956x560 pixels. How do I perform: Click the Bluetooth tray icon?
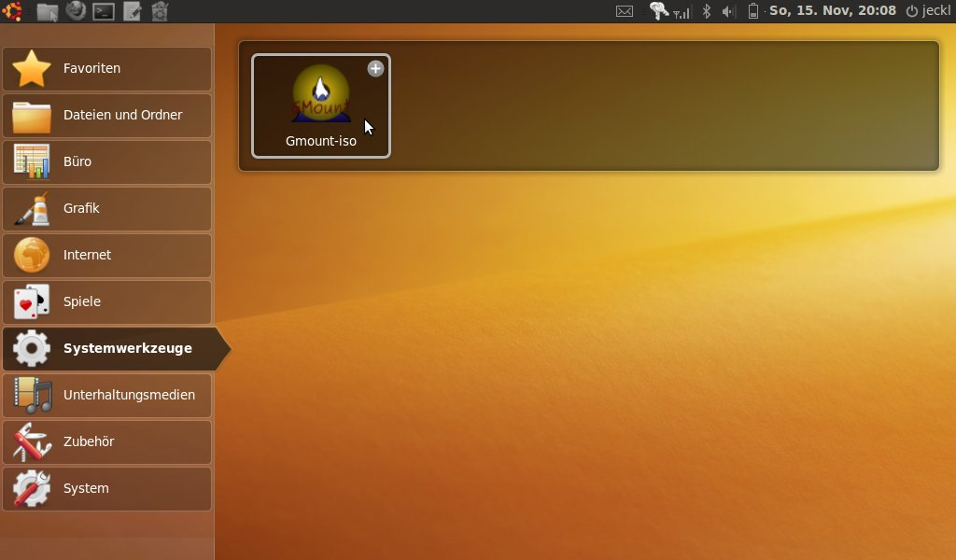(x=706, y=11)
